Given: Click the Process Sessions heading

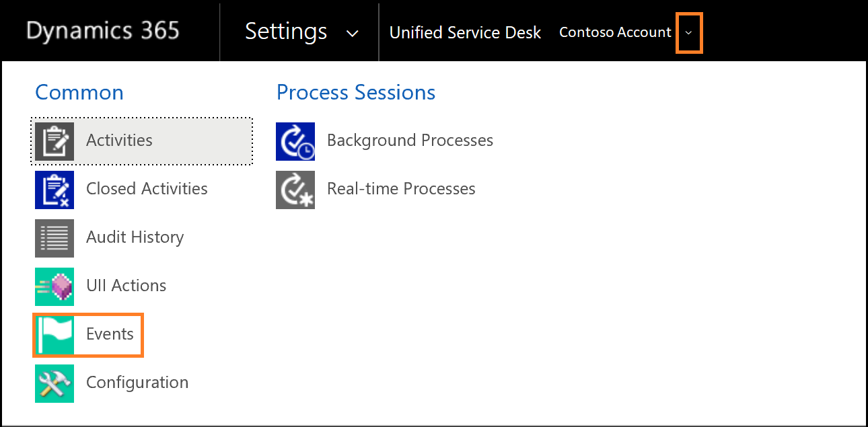Looking at the screenshot, I should pyautogui.click(x=355, y=92).
